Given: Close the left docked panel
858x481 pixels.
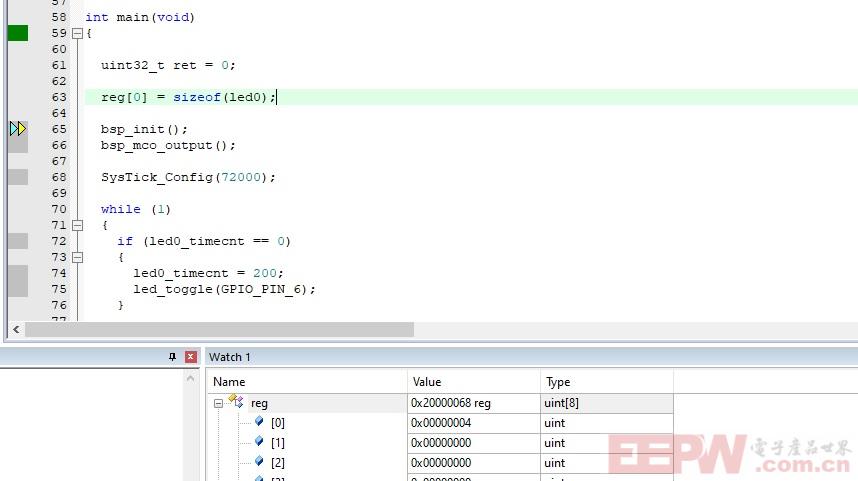Looking at the screenshot, I should pyautogui.click(x=190, y=357).
